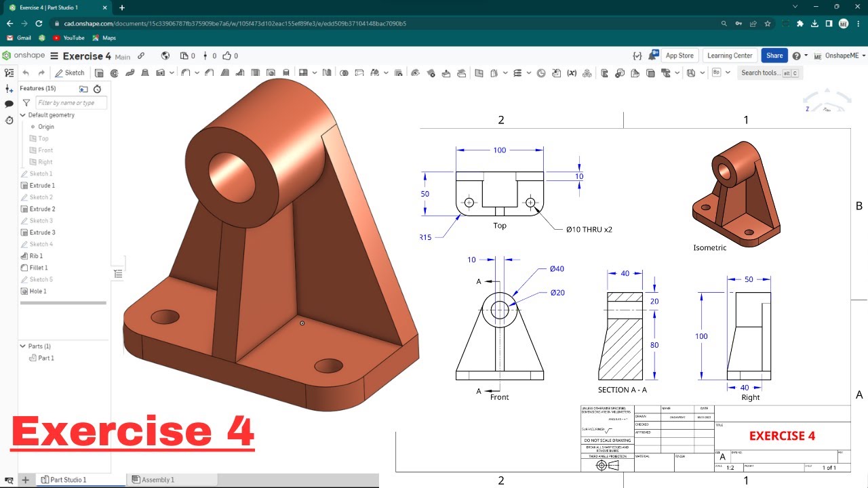Select the Draft tool

(x=224, y=73)
